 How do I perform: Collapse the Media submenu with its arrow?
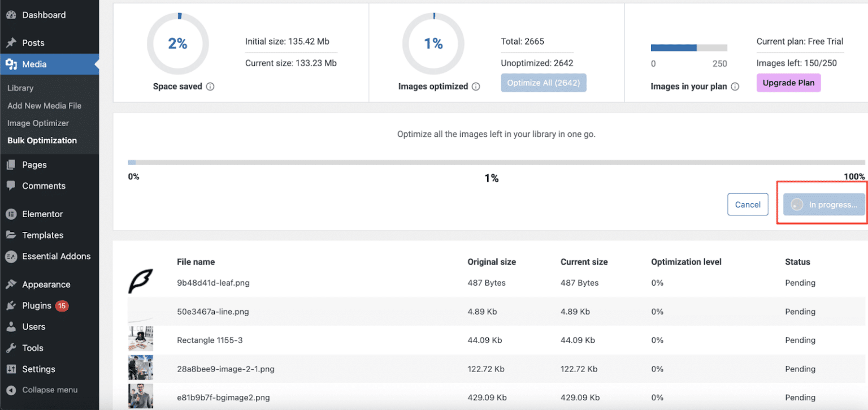[96, 64]
